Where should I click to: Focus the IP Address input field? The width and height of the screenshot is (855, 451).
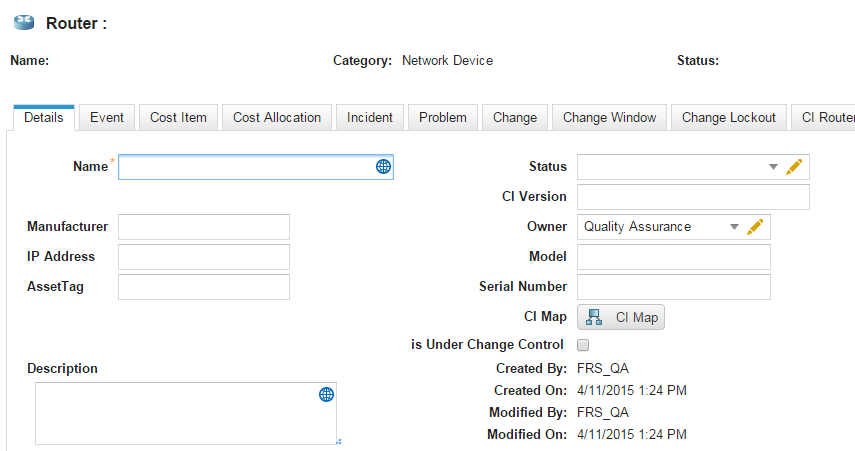point(203,257)
